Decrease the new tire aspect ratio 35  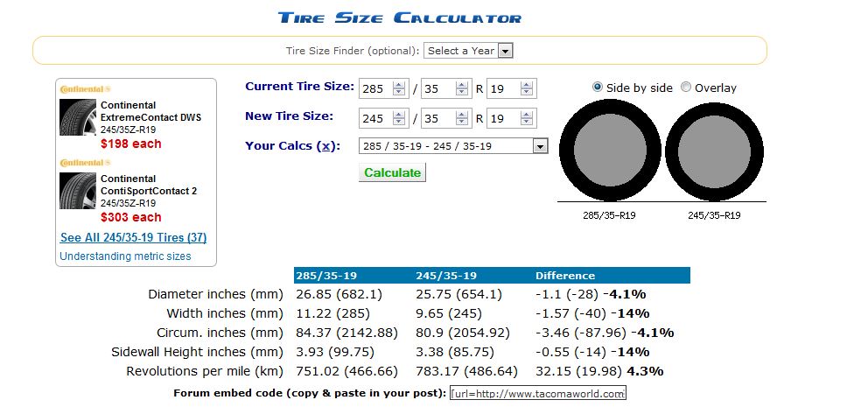[x=461, y=122]
